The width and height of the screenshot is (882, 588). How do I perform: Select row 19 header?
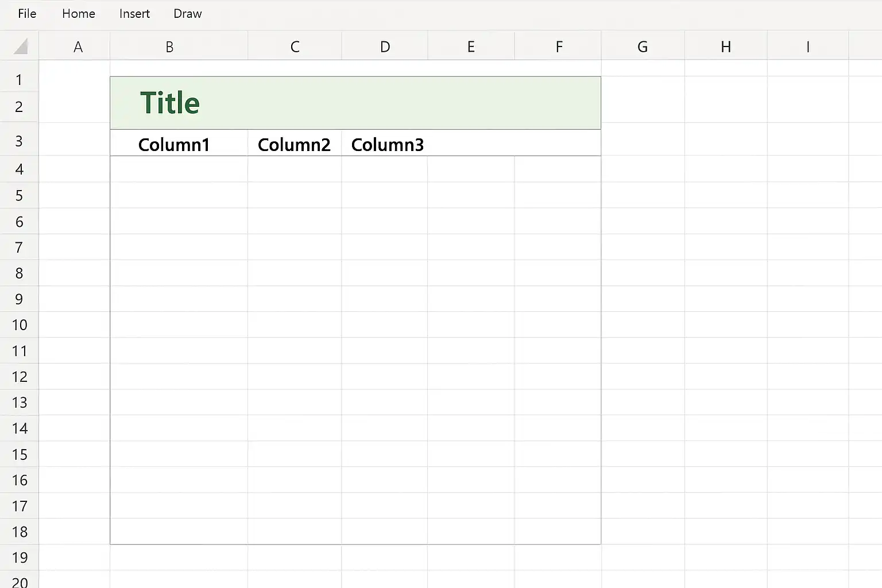19,558
